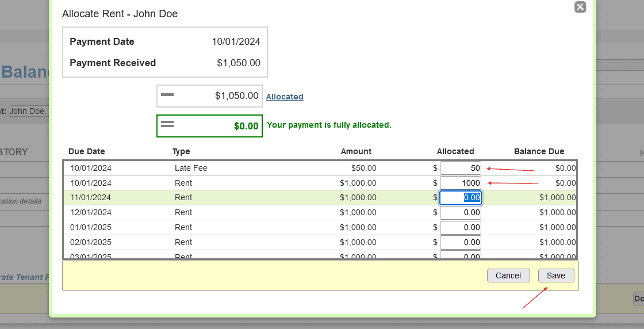644x329 pixels.
Task: Click the minus icon beside $1,050.00
Action: coord(167,95)
